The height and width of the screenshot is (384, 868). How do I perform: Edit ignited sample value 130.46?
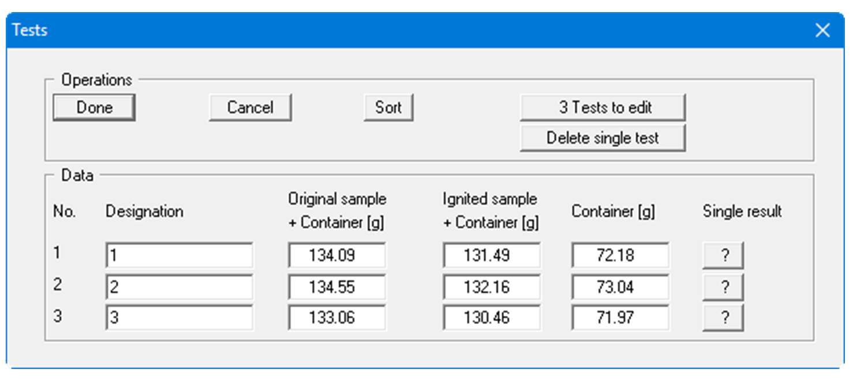pos(492,318)
